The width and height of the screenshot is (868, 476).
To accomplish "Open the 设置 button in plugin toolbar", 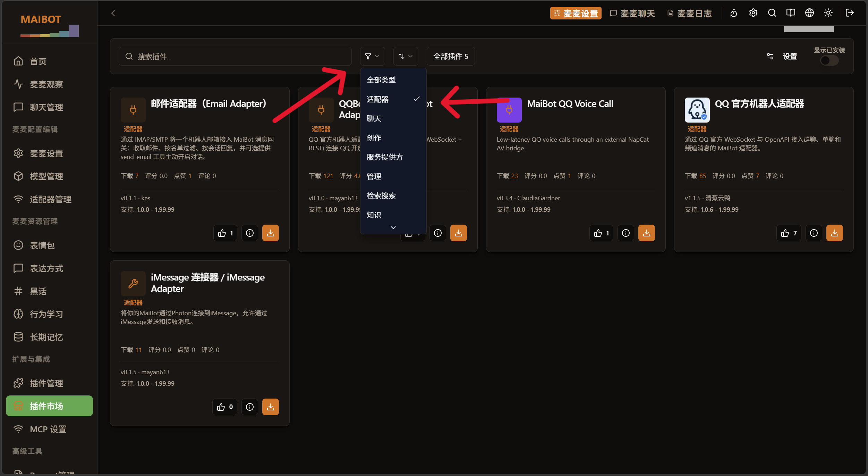I will click(x=782, y=56).
